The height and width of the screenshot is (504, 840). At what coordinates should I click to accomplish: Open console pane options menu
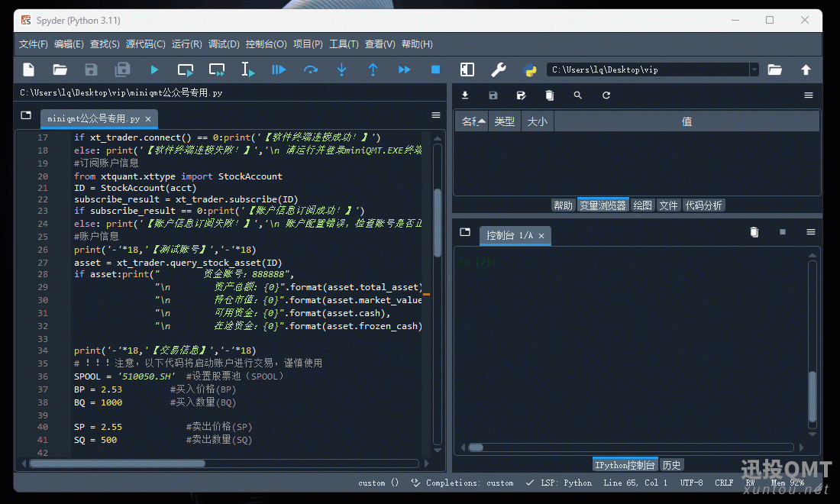[x=811, y=232]
